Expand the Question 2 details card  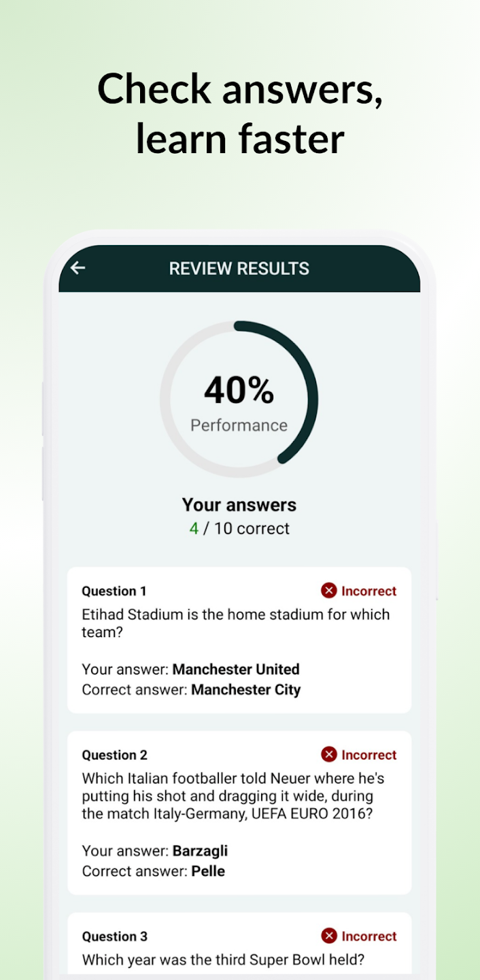(x=239, y=812)
